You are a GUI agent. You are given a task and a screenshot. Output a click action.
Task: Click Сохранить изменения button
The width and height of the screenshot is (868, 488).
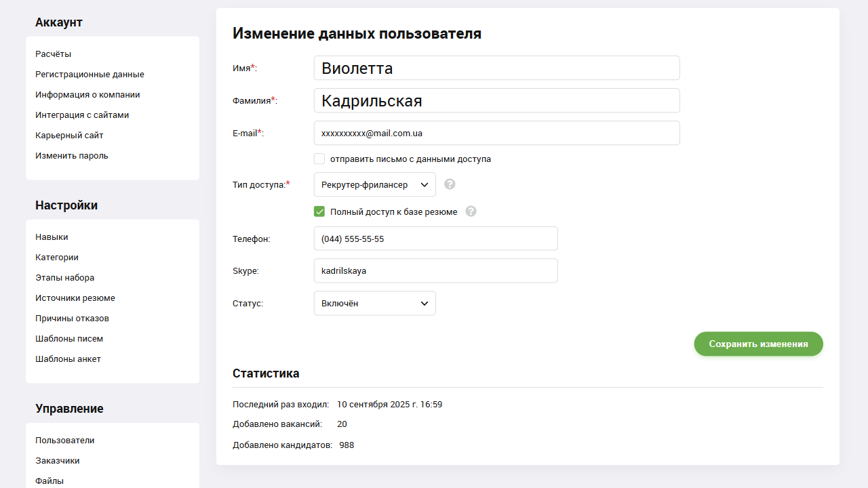(x=758, y=344)
